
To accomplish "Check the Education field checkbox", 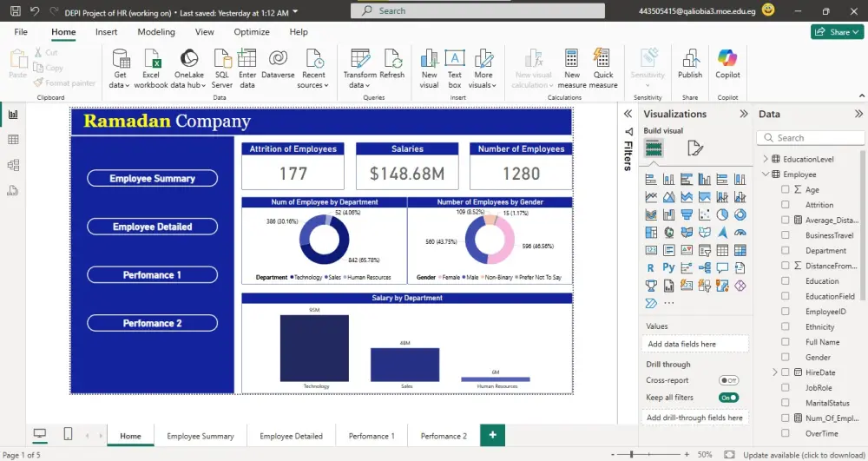I will point(785,281).
